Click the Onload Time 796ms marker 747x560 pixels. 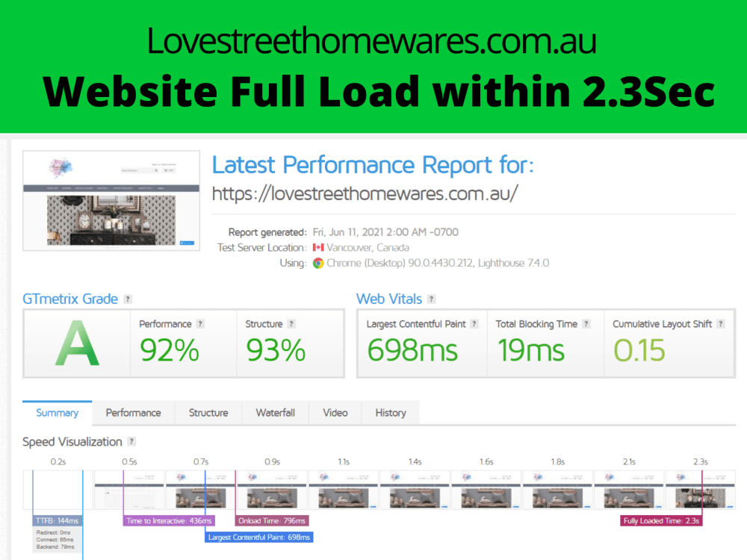coord(272,521)
